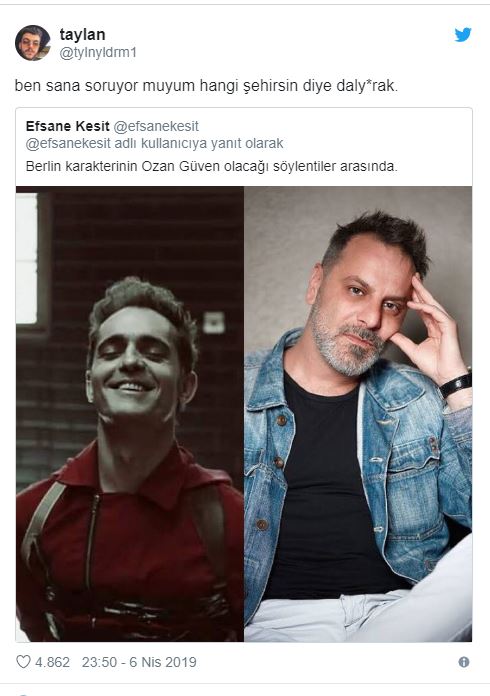Open the tweet info icon
This screenshot has width=490, height=696.
pos(464,662)
